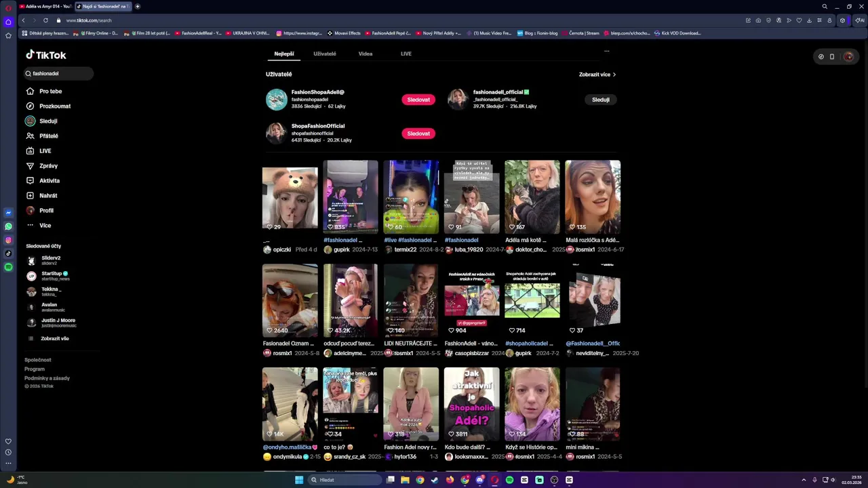This screenshot has height=488, width=868.
Task: Select TikTok search browser tab
Action: (x=103, y=6)
